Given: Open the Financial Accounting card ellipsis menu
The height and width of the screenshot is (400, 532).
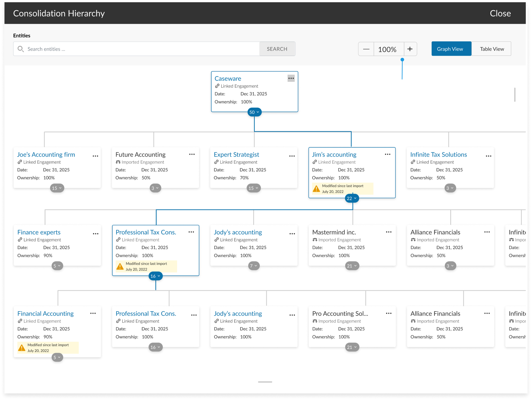Looking at the screenshot, I should 93,313.
